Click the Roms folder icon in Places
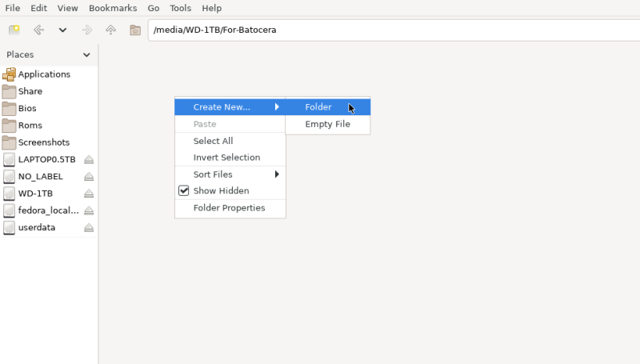 point(9,126)
